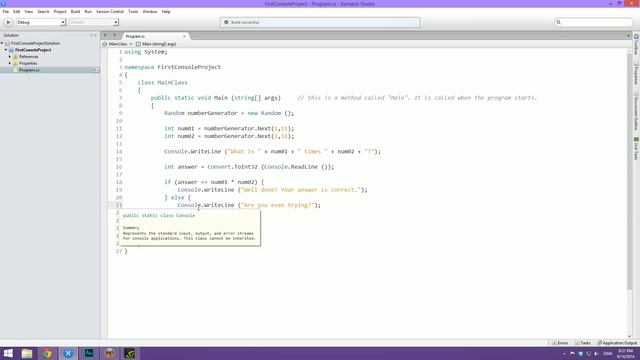
Task: Click the Xamarin Studio taskbar icon
Action: (x=68, y=353)
